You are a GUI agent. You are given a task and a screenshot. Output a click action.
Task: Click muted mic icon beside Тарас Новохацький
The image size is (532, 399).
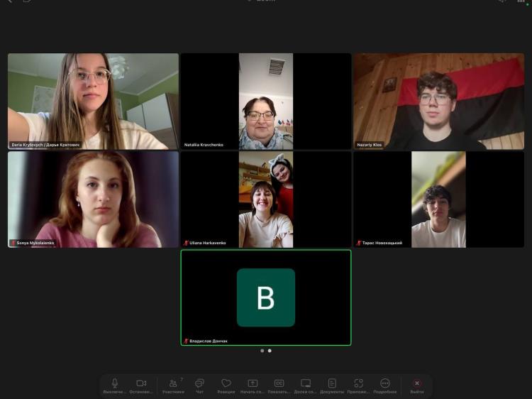(x=359, y=243)
